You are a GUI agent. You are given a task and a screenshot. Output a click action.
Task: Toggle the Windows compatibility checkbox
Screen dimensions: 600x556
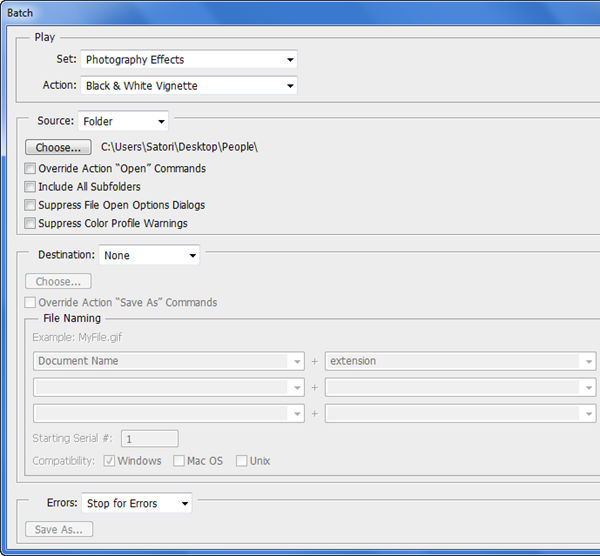(109, 461)
